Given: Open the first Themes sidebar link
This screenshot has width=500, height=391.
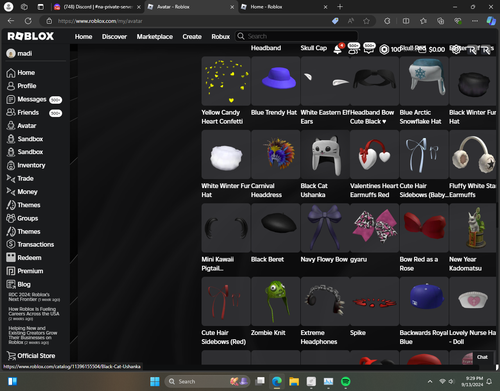Looking at the screenshot, I should (23, 205).
